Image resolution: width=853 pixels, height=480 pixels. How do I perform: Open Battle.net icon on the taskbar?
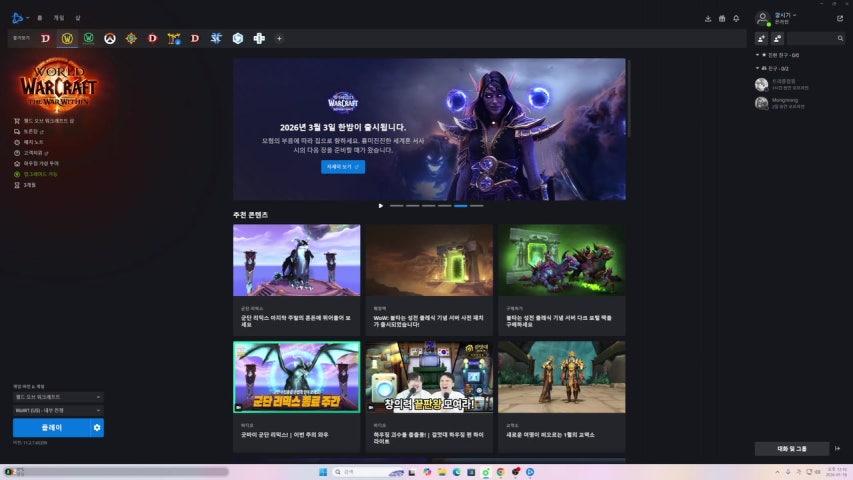point(529,472)
